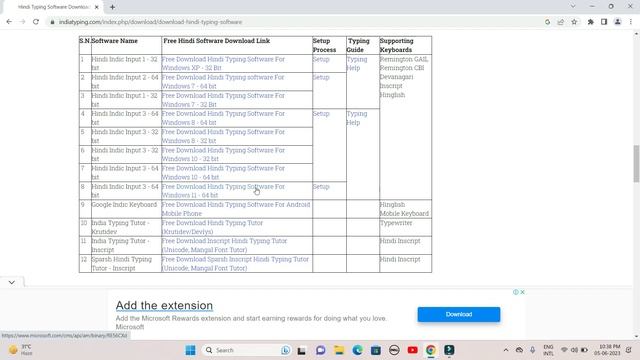
Task: Open a new browser tab
Action: point(112,7)
